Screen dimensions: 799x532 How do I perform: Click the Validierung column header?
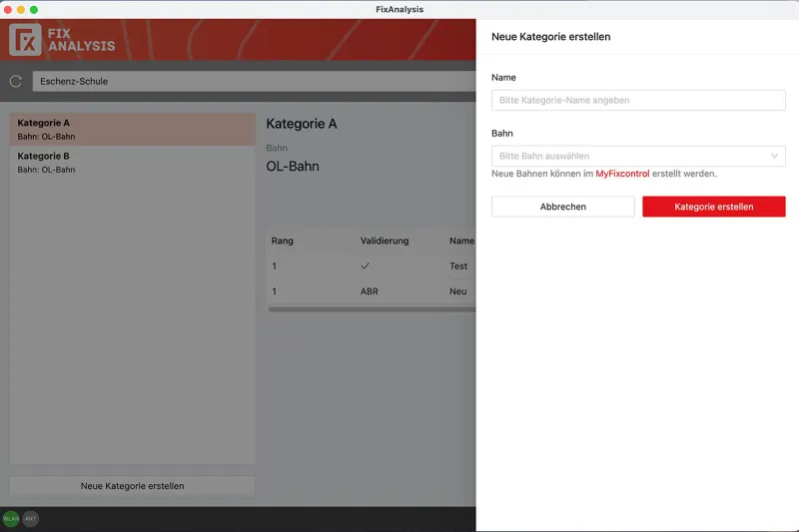point(385,241)
